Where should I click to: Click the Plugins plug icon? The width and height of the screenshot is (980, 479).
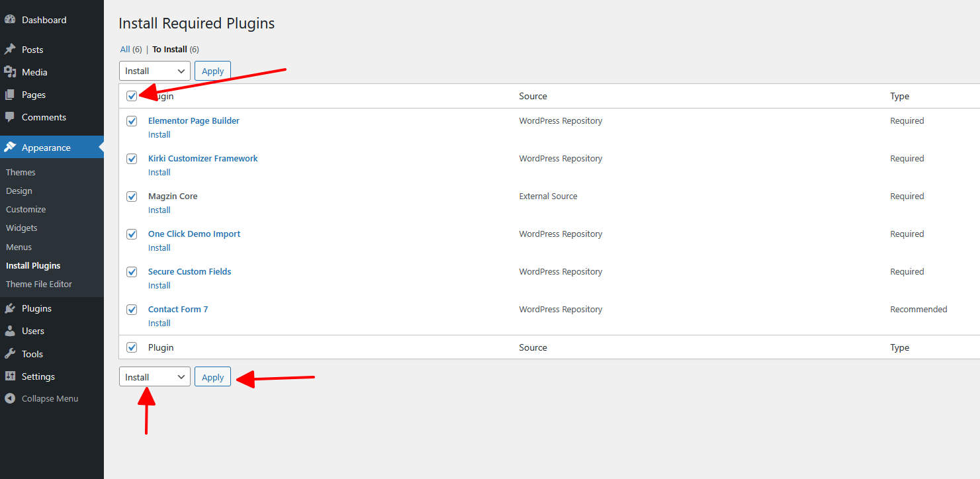pyautogui.click(x=10, y=308)
